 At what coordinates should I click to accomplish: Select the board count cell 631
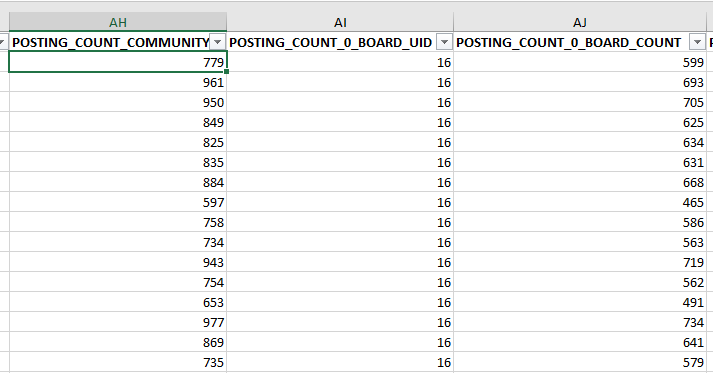coord(580,162)
